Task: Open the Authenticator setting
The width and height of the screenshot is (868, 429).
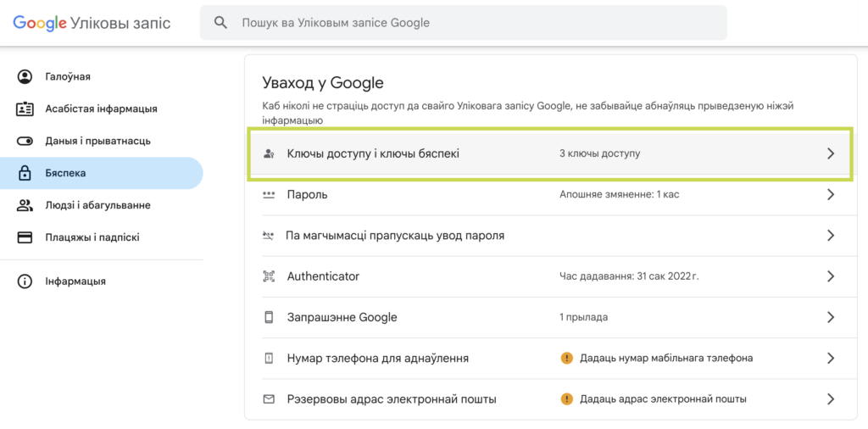Action: point(550,276)
